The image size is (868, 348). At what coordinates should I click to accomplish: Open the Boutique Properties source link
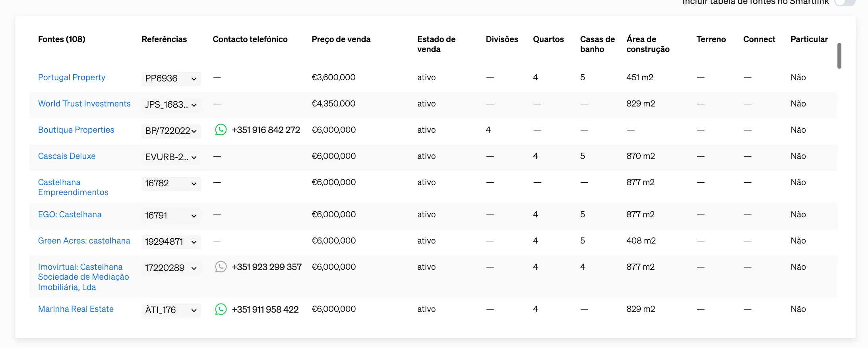pyautogui.click(x=76, y=130)
